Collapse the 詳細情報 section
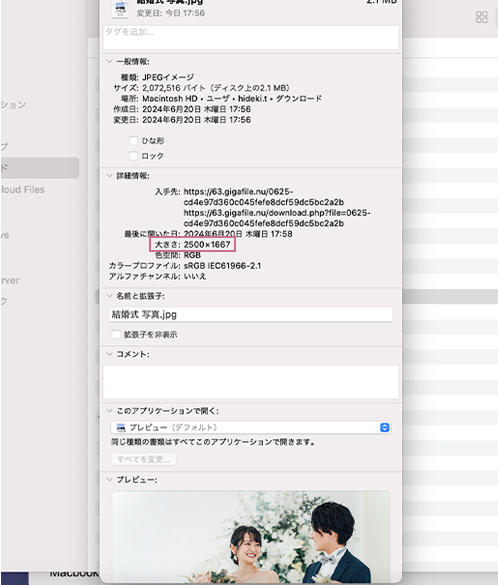The height and width of the screenshot is (585, 498). pos(109,176)
